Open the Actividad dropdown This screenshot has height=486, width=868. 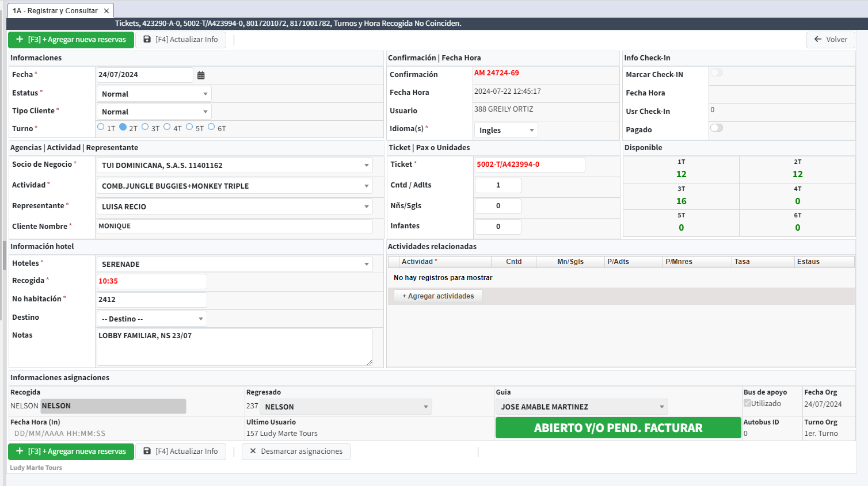click(234, 186)
